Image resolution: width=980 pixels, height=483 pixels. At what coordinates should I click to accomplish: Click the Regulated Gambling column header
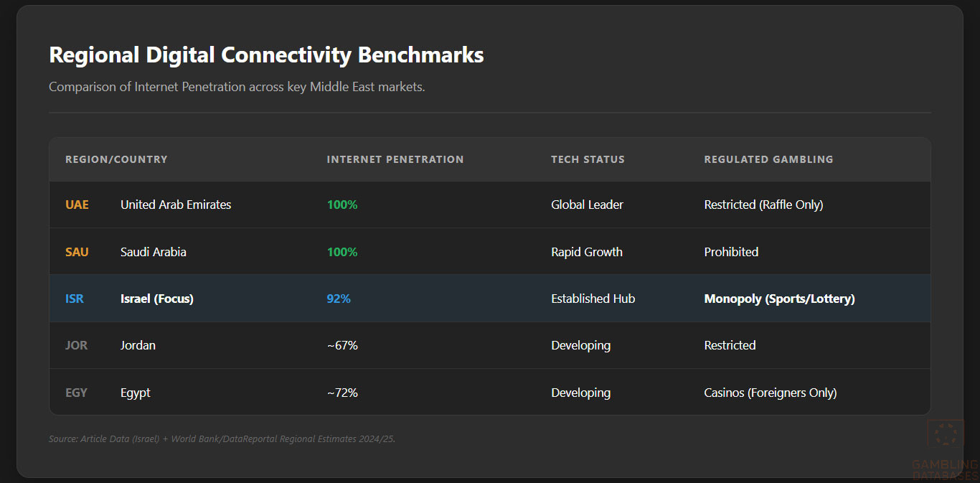pyautogui.click(x=768, y=159)
